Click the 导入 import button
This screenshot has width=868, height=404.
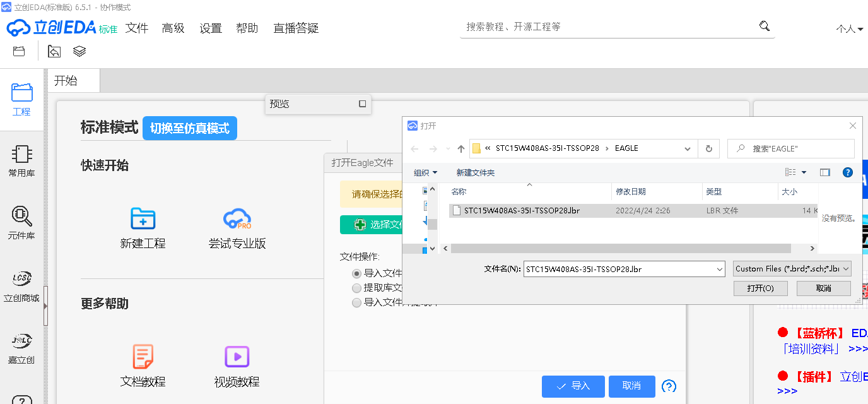point(573,386)
